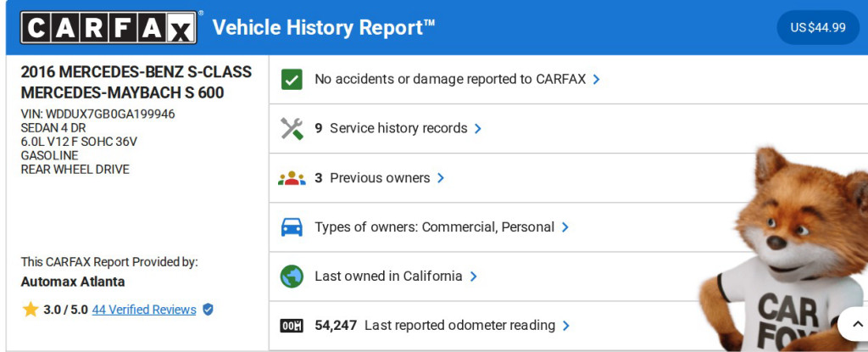Expand the no accidents reported chevron
The height and width of the screenshot is (352, 868).
tap(597, 79)
